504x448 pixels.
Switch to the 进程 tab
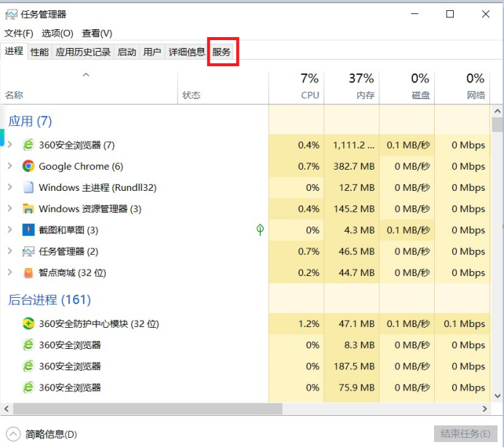point(14,51)
